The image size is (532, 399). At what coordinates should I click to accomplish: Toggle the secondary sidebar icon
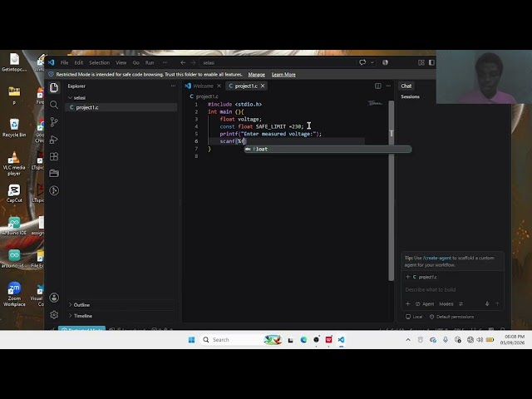[x=431, y=62]
